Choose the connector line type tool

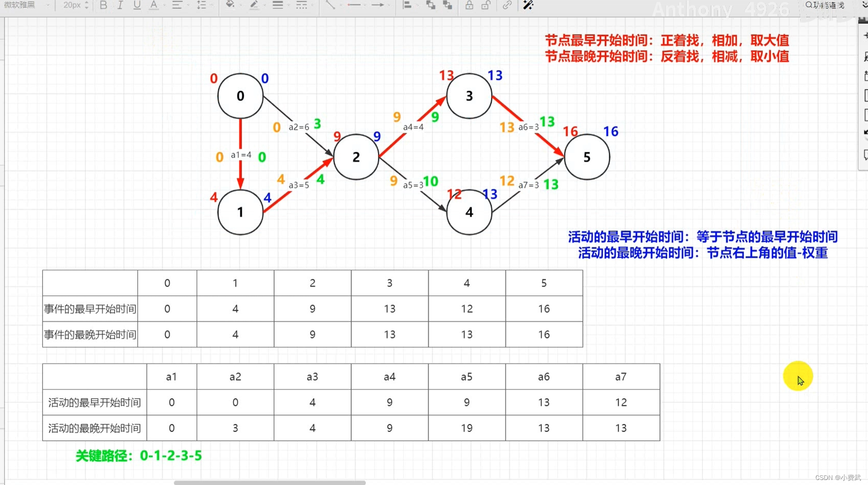(x=330, y=5)
